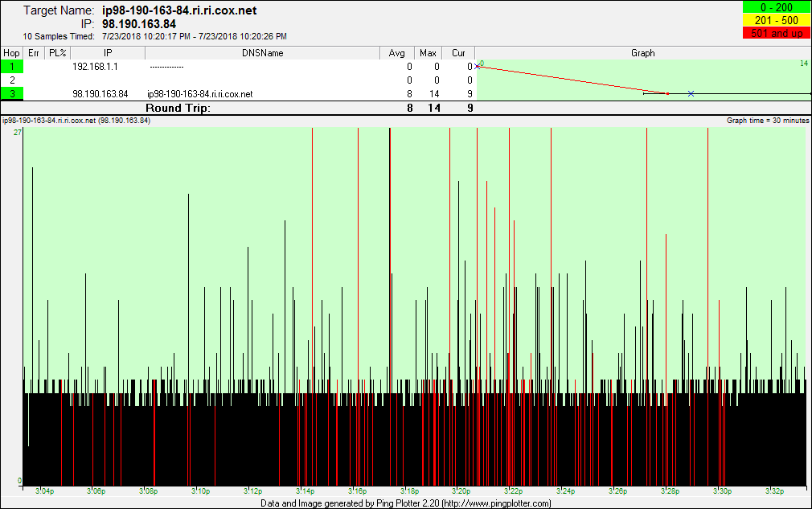The width and height of the screenshot is (812, 509).
Task: Select the green hop 1 number cell
Action: (12, 67)
